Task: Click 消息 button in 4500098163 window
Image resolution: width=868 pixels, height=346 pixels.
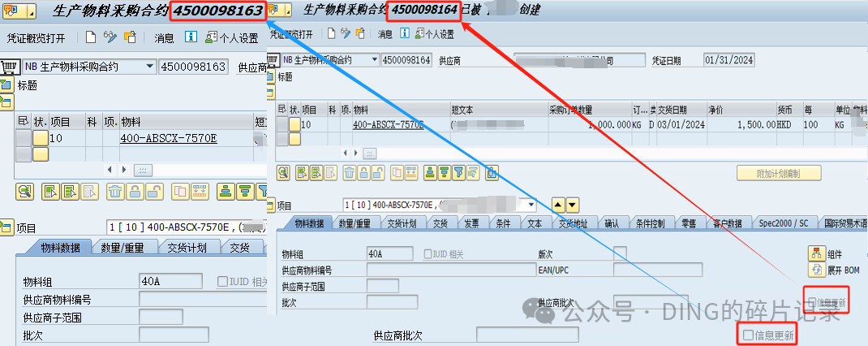Action: tap(164, 37)
